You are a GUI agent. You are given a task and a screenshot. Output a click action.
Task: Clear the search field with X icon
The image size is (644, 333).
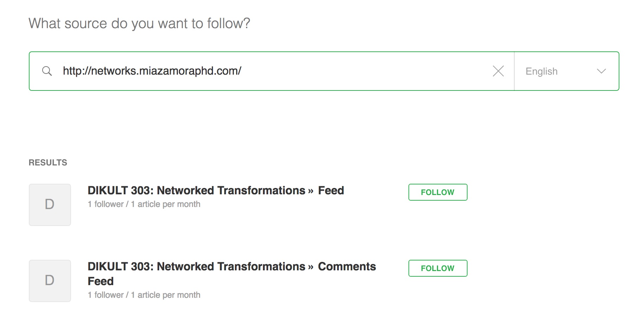pos(498,71)
